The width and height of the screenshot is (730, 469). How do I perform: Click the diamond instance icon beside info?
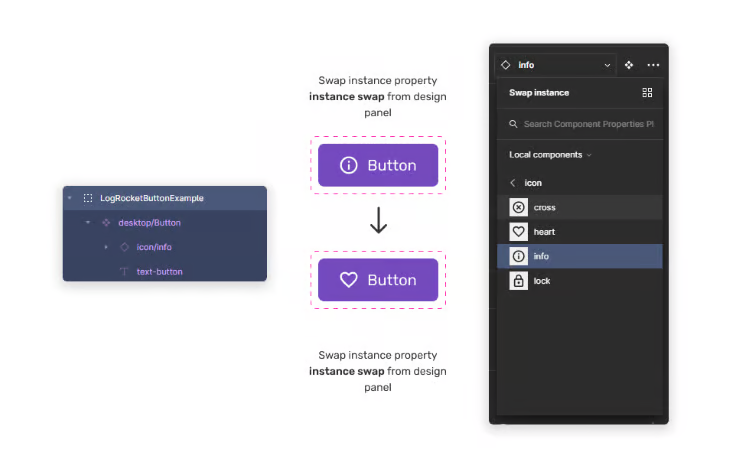click(506, 65)
